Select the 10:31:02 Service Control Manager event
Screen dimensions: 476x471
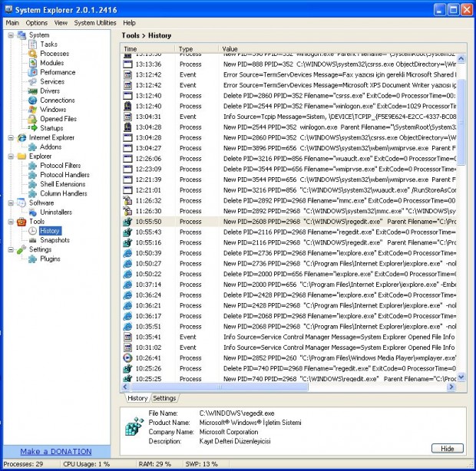click(289, 347)
